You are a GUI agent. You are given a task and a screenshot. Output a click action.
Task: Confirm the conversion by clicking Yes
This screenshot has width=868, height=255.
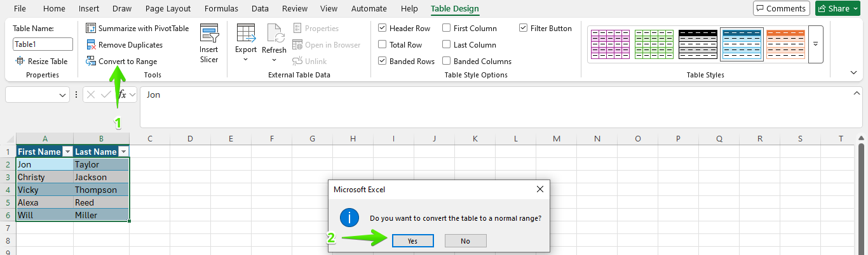(x=412, y=241)
